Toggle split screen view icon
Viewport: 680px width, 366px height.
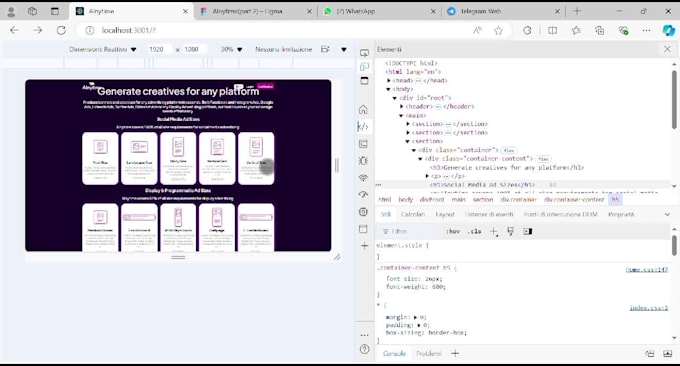click(552, 30)
